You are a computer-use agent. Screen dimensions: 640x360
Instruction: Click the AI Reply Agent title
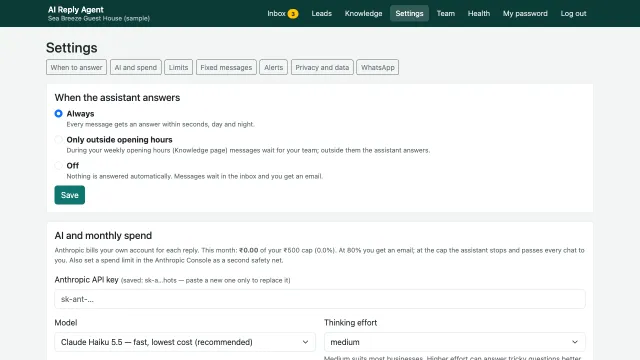coord(76,9)
